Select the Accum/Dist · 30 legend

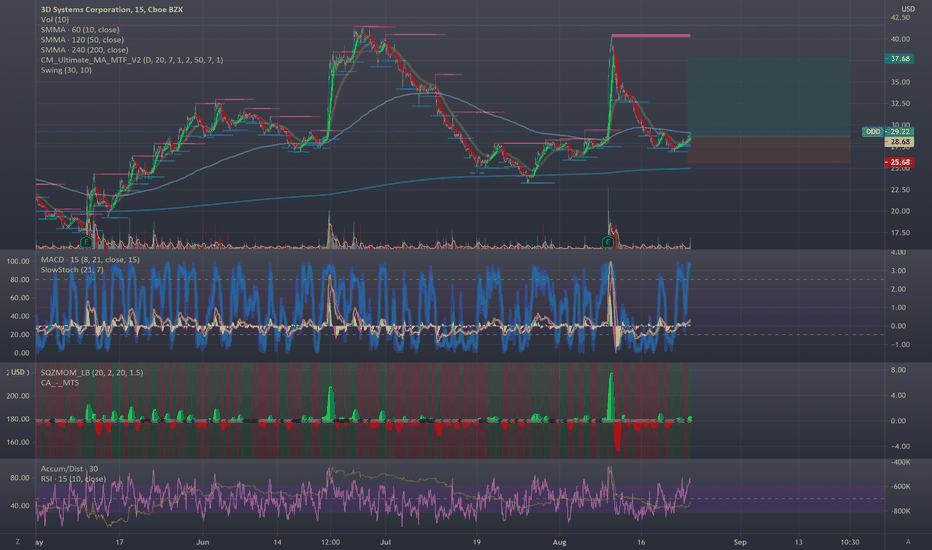pyautogui.click(x=70, y=469)
